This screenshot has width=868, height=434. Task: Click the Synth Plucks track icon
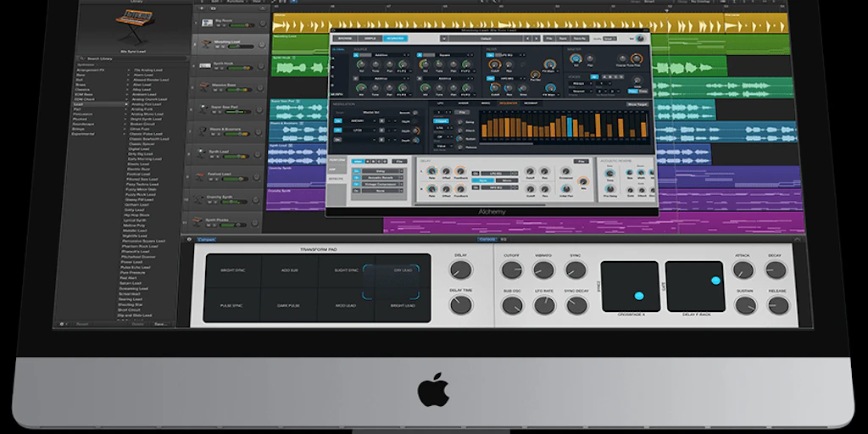[x=198, y=223]
